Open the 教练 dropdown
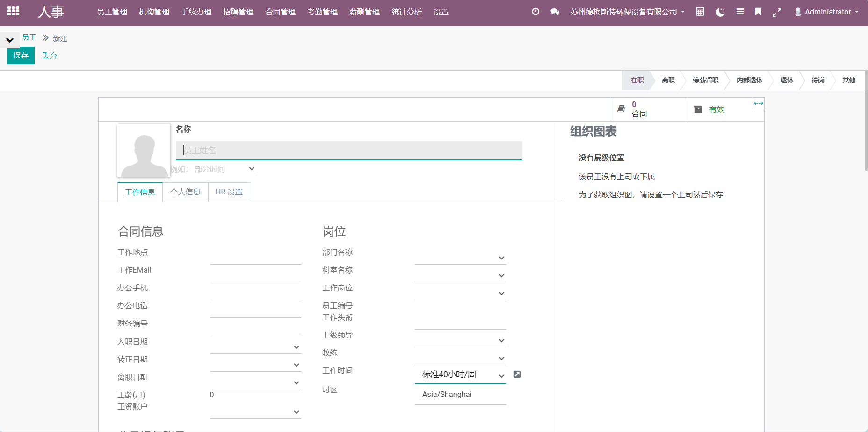The height and width of the screenshot is (432, 868). point(460,358)
